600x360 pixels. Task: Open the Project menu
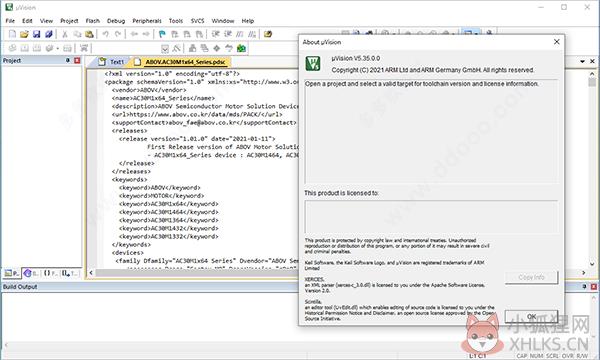point(69,21)
